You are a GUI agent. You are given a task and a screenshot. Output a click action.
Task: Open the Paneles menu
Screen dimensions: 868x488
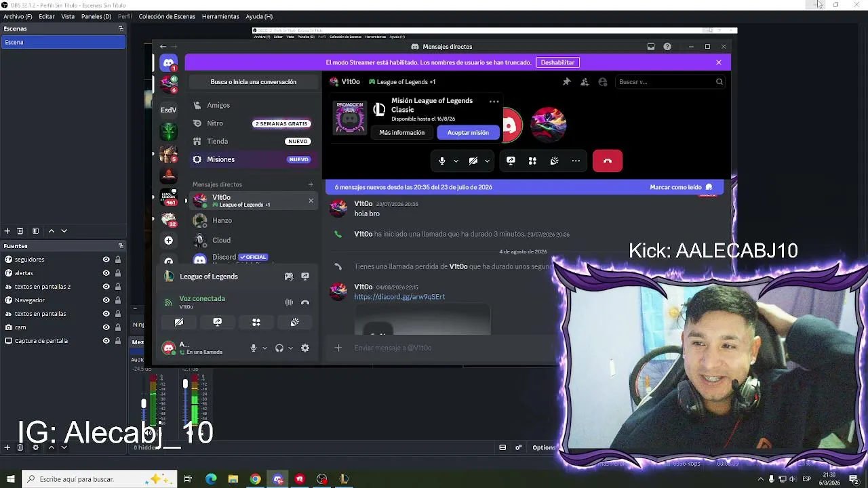[96, 16]
